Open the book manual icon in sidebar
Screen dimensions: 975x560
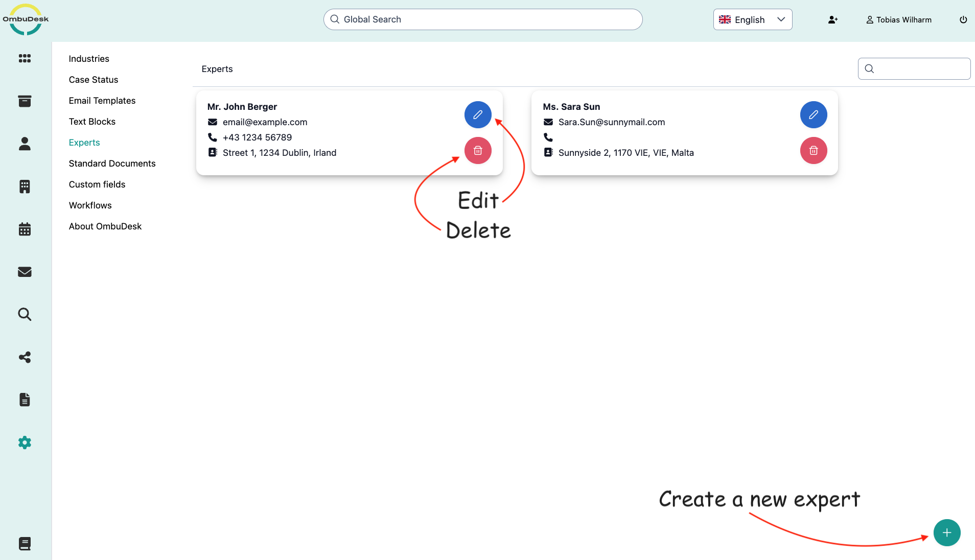coord(25,544)
